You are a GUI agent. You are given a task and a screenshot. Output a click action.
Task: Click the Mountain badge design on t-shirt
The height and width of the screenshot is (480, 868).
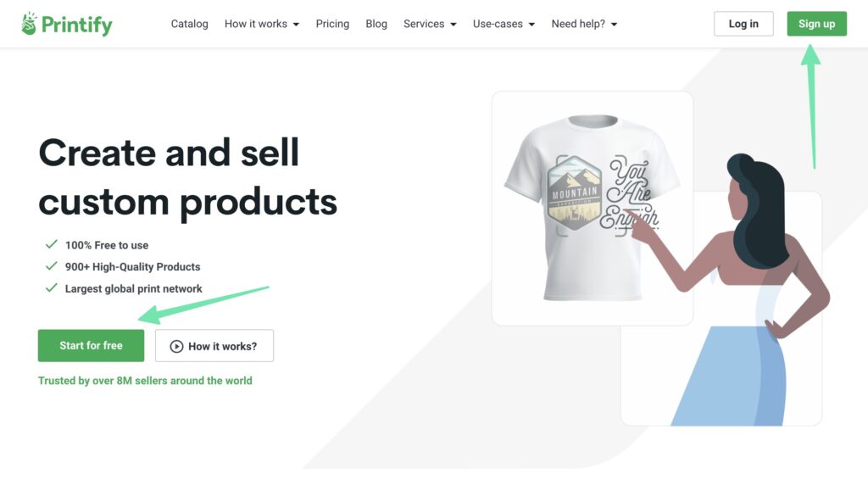(575, 195)
